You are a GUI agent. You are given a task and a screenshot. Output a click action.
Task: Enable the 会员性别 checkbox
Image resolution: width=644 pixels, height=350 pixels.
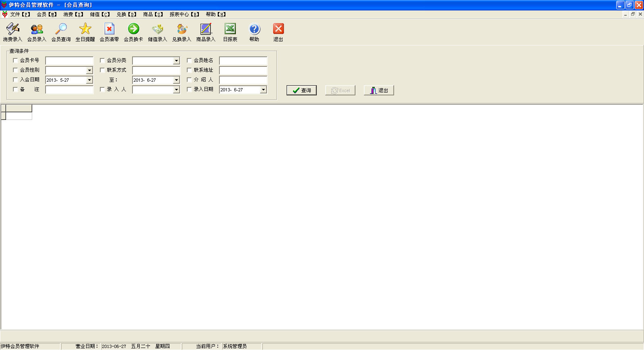[15, 70]
